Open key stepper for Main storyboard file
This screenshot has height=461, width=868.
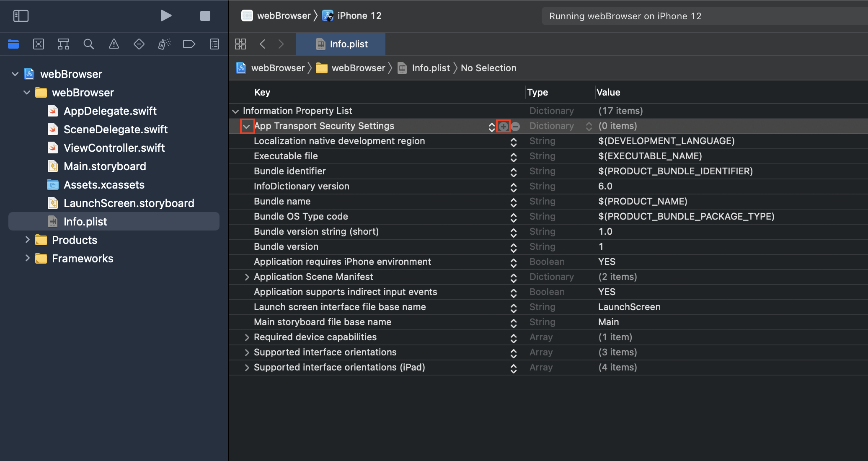pyautogui.click(x=514, y=323)
